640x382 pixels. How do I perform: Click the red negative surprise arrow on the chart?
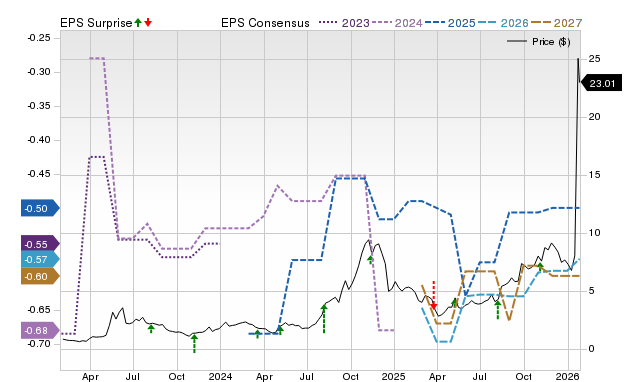pos(433,295)
